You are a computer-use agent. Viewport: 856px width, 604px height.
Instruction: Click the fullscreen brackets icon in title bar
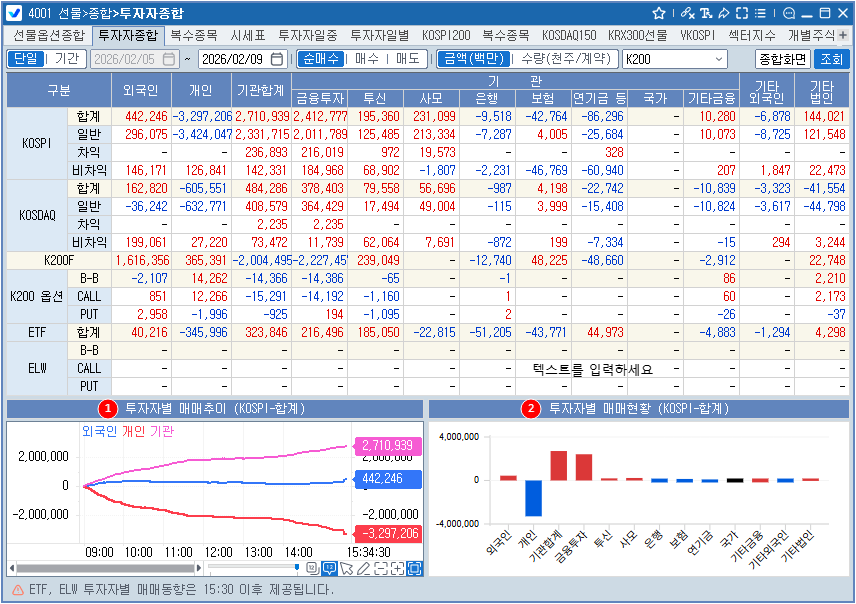coord(741,13)
